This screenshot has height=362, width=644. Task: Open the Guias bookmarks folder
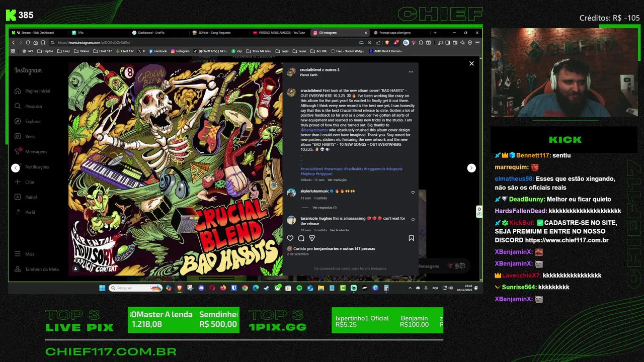(x=299, y=51)
